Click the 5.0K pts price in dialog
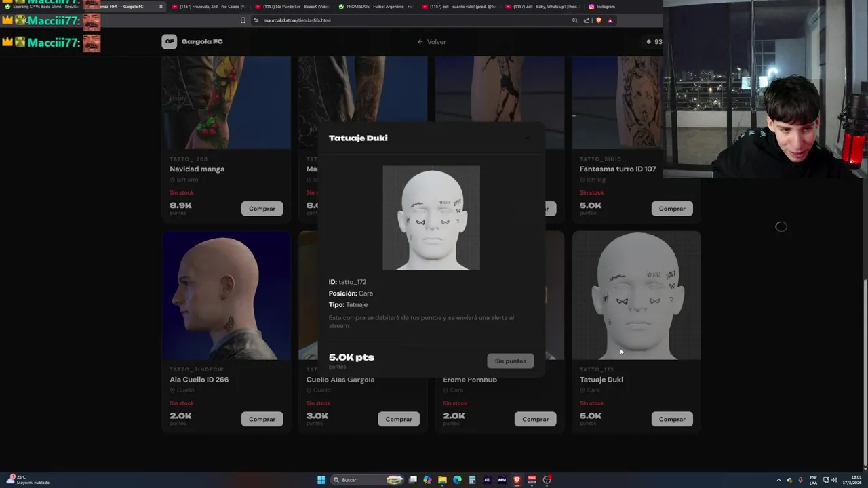Screen dimensions: 868x488 click(x=351, y=357)
